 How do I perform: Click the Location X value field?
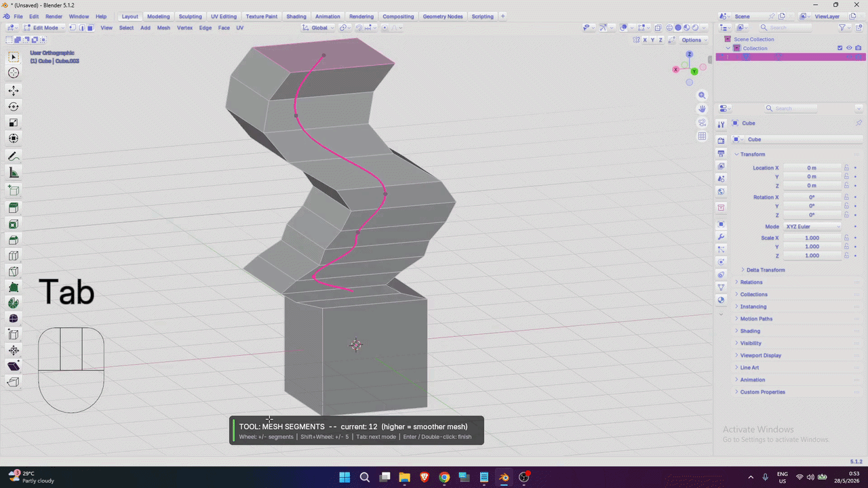[812, 167]
